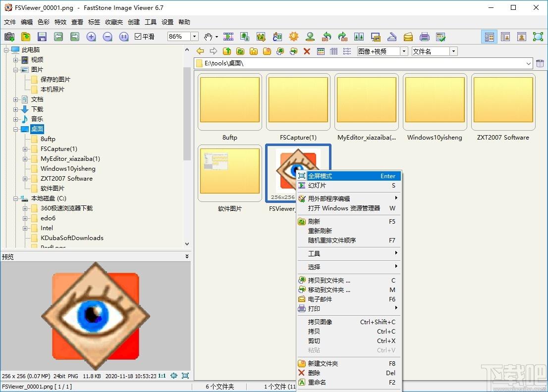The width and height of the screenshot is (548, 392).
Task: Click the acquire from scanner icon
Action: (x=392, y=37)
